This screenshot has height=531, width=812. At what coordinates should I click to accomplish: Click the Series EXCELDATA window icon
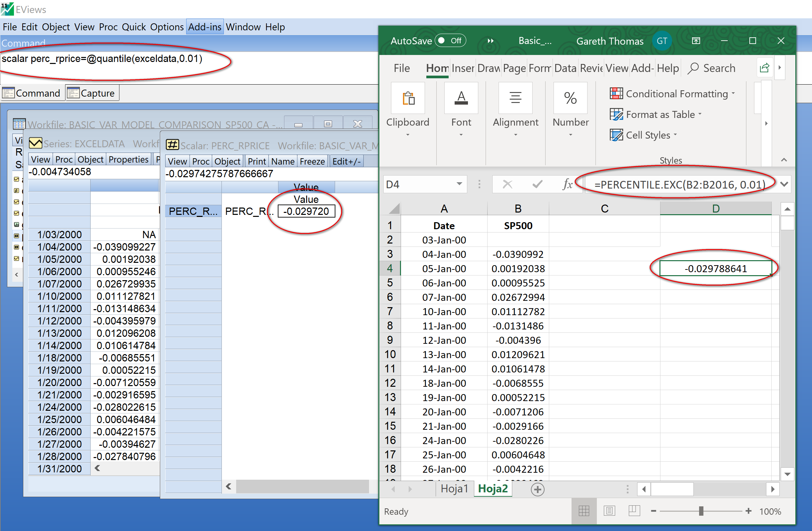[36, 143]
